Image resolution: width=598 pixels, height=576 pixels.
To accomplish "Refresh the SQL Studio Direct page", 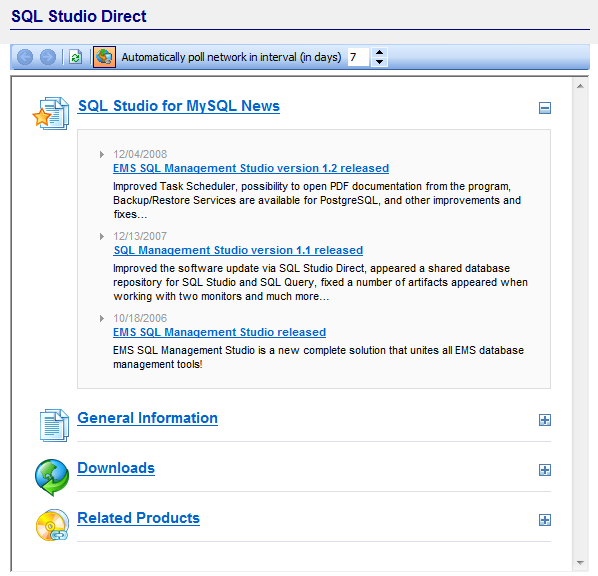I will pos(76,57).
